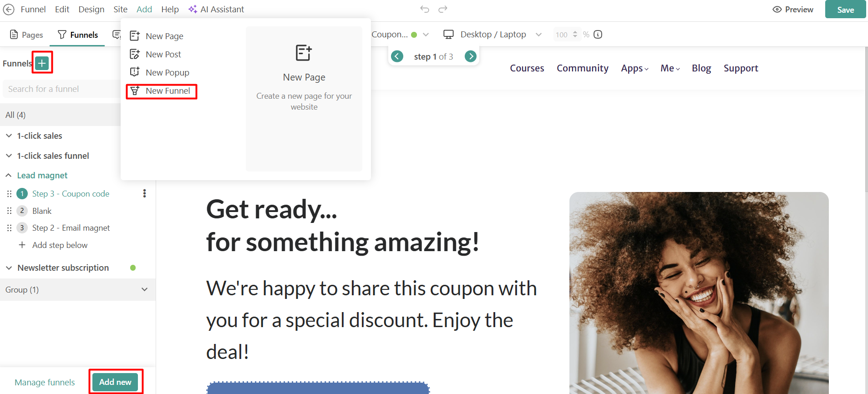
Task: Click green status dot of Newsletter subscription
Action: [133, 268]
